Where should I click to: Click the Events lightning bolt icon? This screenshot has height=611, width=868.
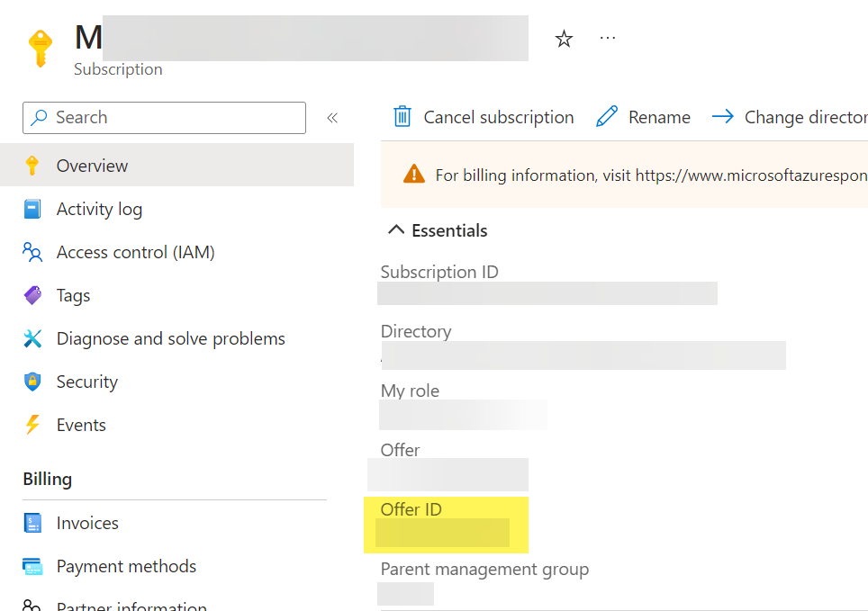click(x=32, y=425)
